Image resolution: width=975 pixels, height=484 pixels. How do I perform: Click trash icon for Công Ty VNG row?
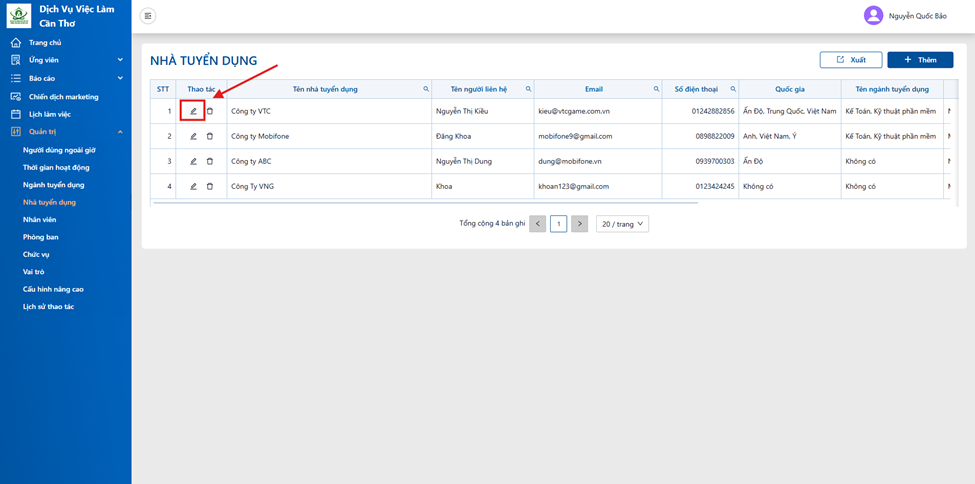click(210, 186)
